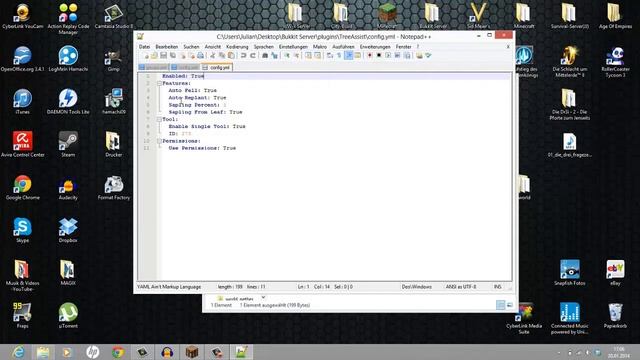The height and width of the screenshot is (360, 640).
Task: Click the Cut scissors toolbar icon
Action: tap(212, 56)
